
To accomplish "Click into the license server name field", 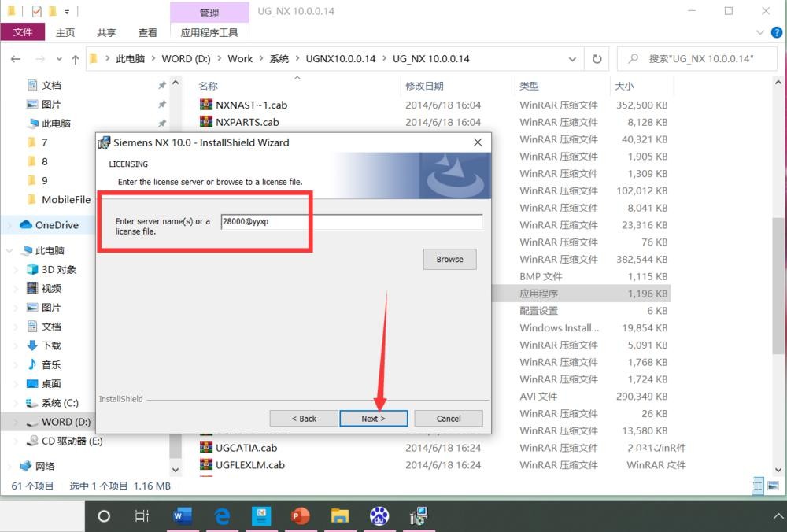I will (351, 222).
